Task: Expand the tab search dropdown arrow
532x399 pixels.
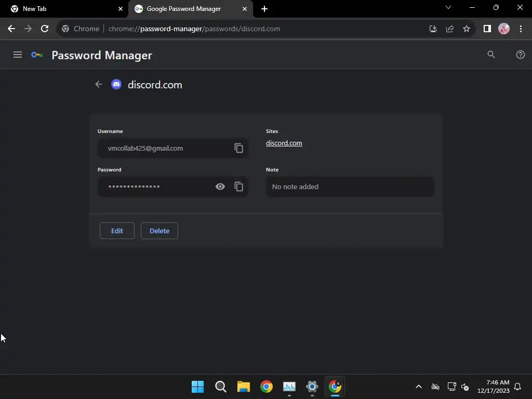Action: pyautogui.click(x=448, y=7)
